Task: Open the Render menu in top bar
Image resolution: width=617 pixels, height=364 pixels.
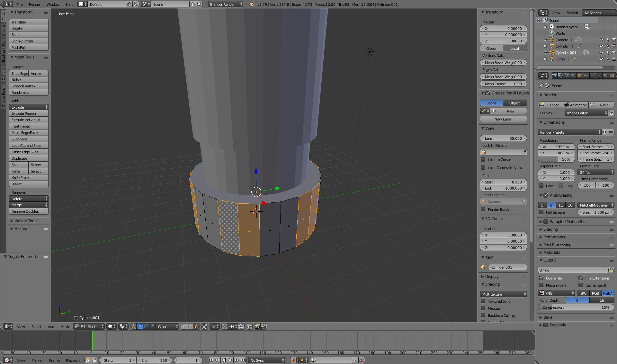Action: click(x=34, y=4)
